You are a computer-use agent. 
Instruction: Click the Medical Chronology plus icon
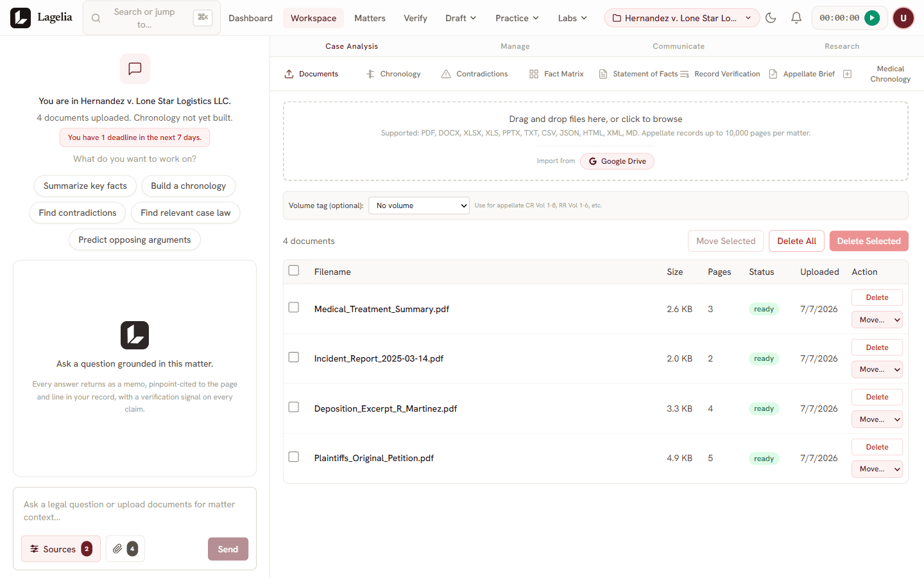[847, 74]
